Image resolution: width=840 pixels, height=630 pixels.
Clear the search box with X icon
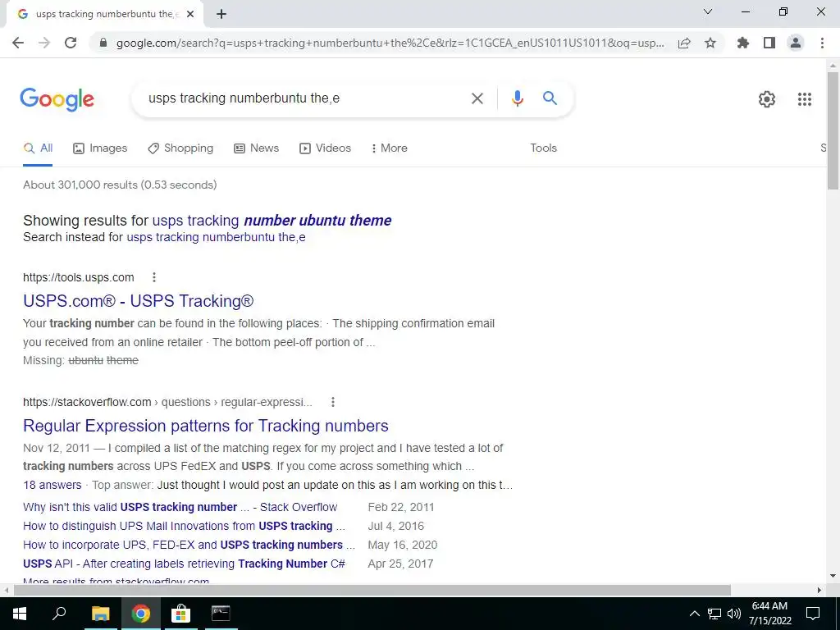coord(477,98)
